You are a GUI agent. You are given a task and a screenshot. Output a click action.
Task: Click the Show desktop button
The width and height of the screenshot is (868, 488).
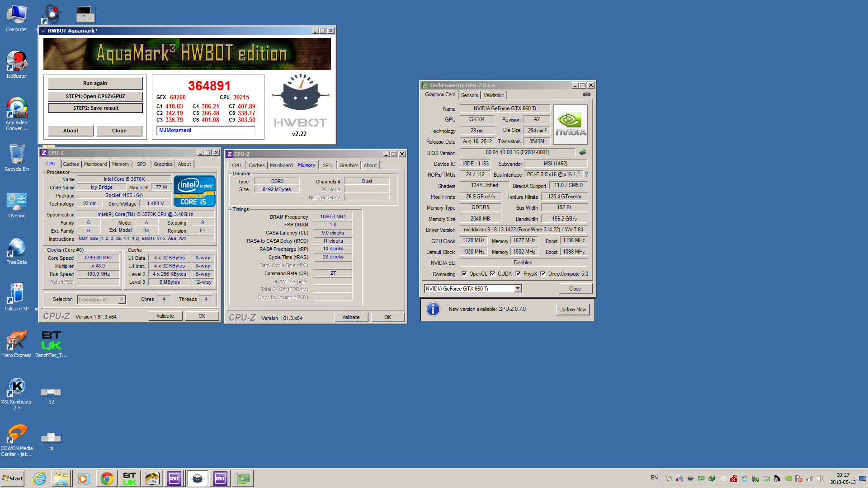tap(863, 479)
